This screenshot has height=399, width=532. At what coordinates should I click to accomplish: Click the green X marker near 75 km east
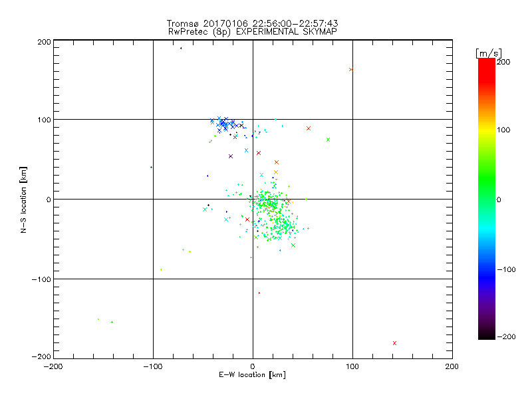[x=328, y=140]
